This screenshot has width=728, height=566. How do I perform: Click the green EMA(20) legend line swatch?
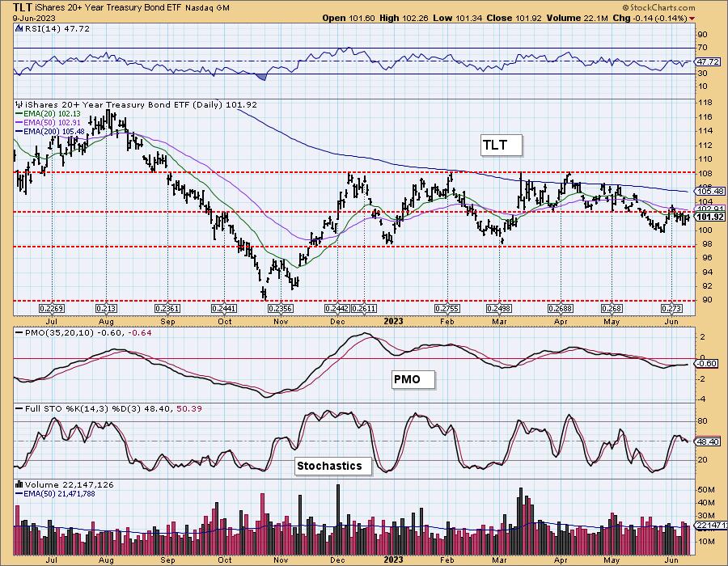tap(19, 114)
